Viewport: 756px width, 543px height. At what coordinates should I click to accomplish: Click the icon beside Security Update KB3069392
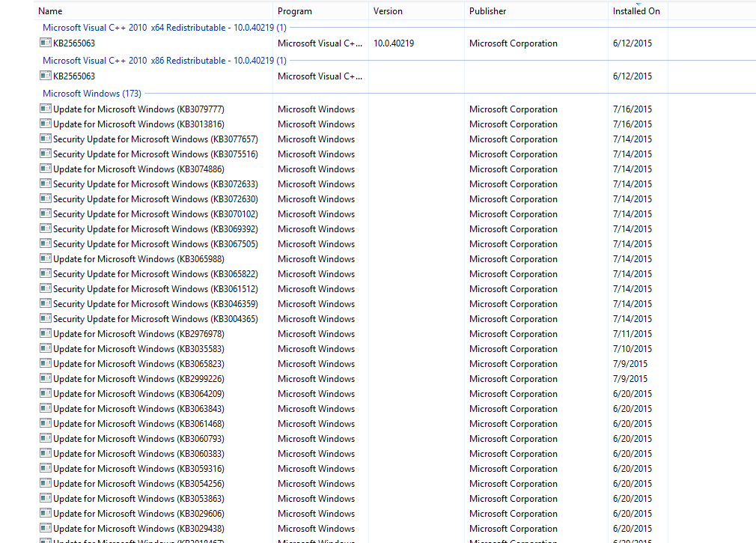(46, 229)
